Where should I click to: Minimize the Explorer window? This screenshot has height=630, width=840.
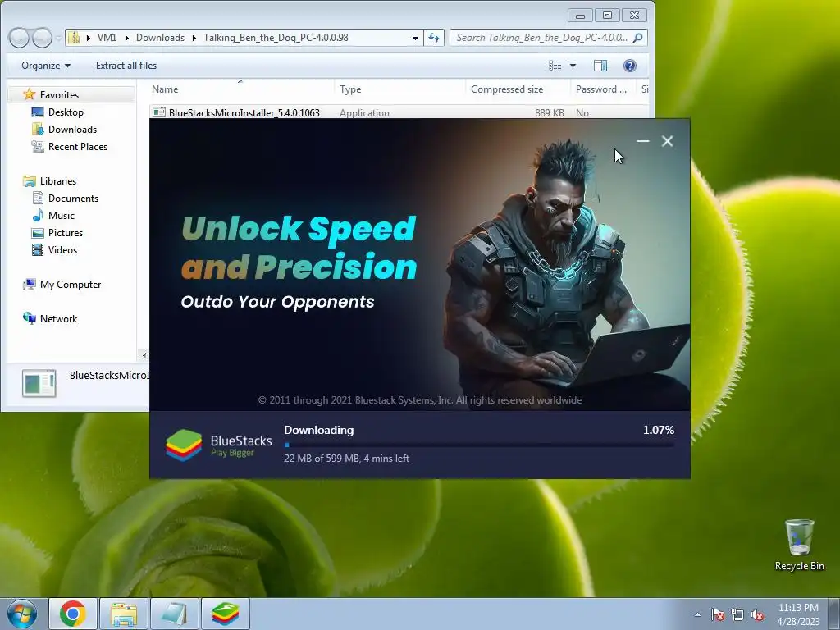tap(580, 16)
